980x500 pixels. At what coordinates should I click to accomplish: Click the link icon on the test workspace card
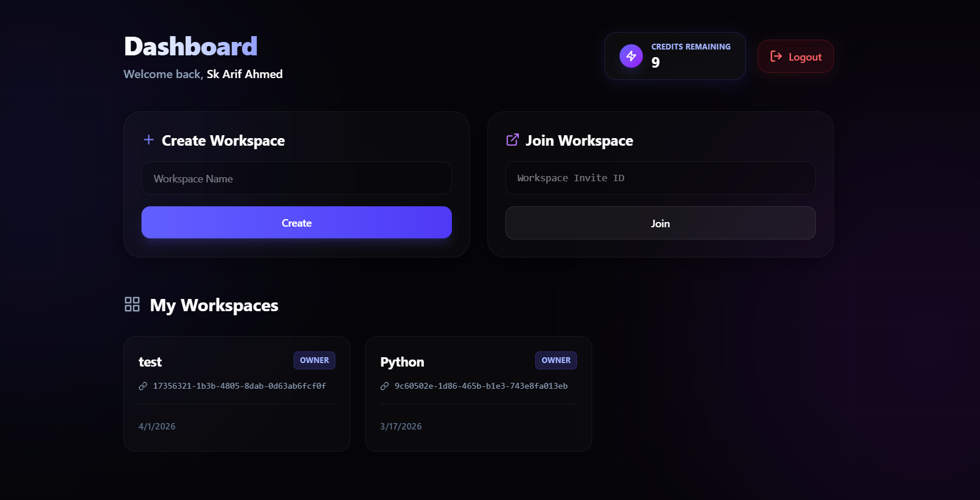[142, 386]
